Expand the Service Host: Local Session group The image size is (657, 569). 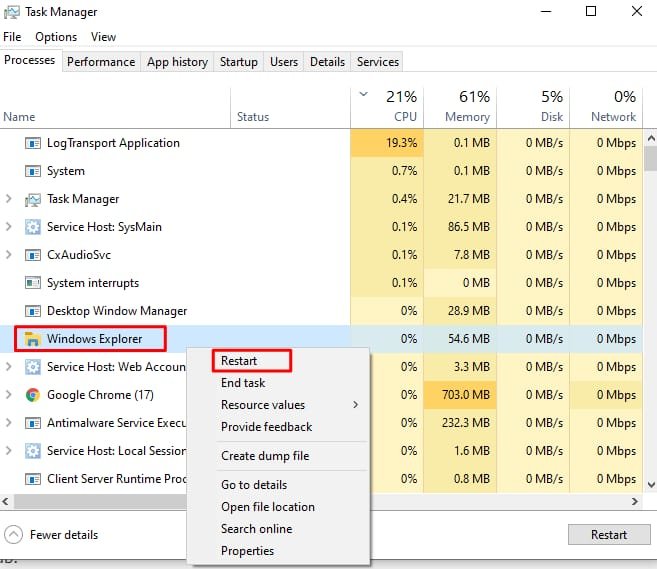click(8, 451)
